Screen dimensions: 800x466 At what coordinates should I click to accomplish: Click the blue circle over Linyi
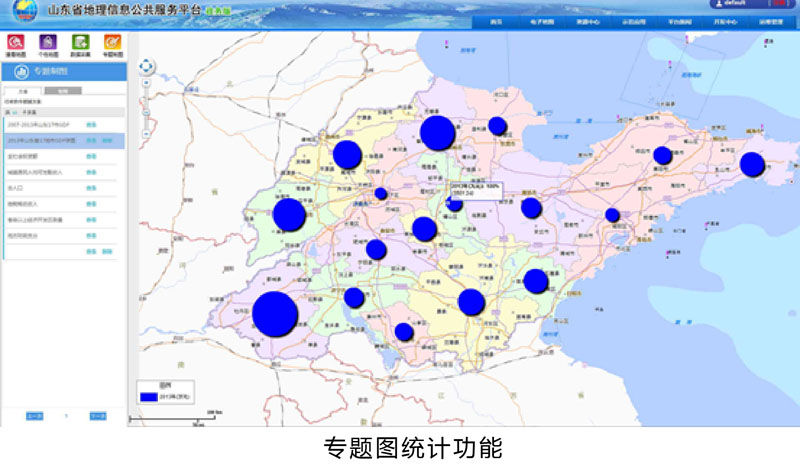[471, 302]
